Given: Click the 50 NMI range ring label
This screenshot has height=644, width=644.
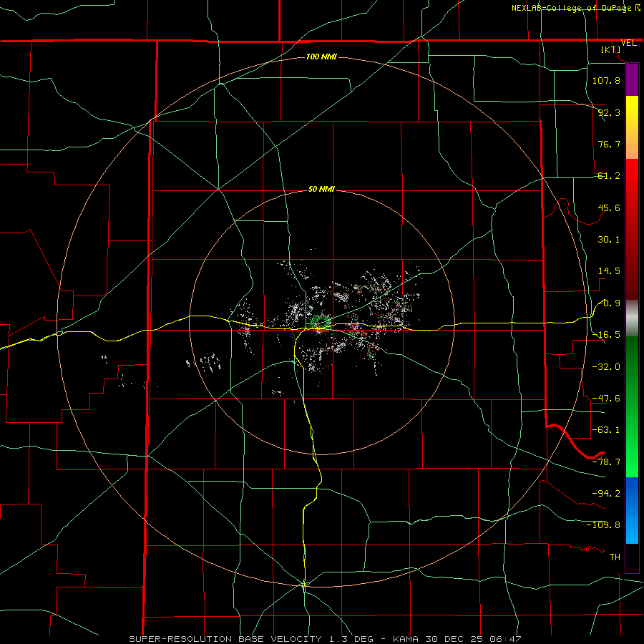Looking at the screenshot, I should tap(321, 190).
